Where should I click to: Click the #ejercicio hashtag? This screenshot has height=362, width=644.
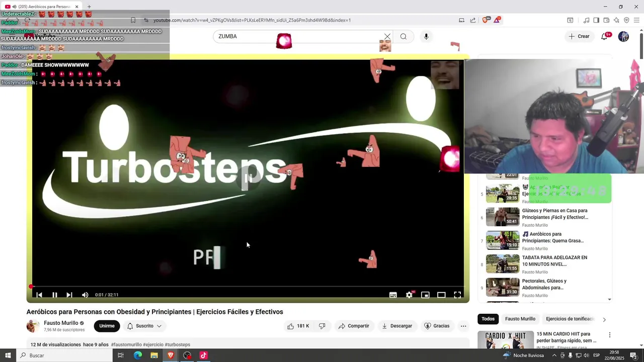(x=153, y=344)
